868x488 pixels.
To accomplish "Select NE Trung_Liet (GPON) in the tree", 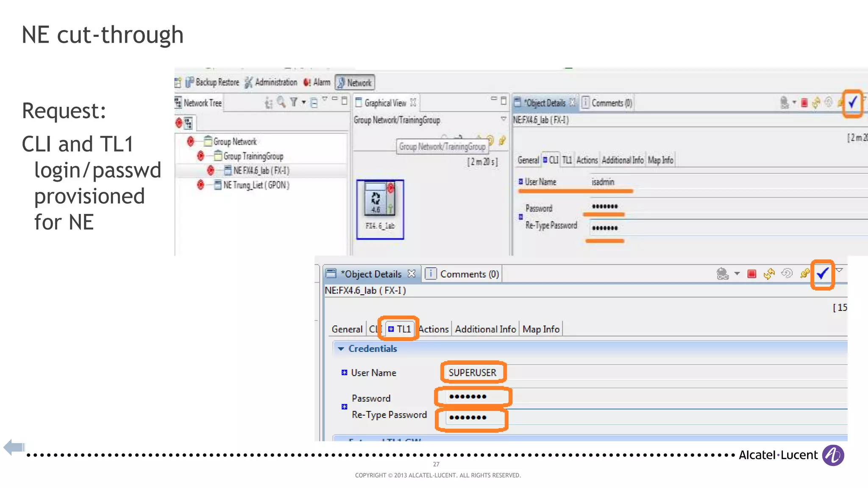I will [256, 185].
